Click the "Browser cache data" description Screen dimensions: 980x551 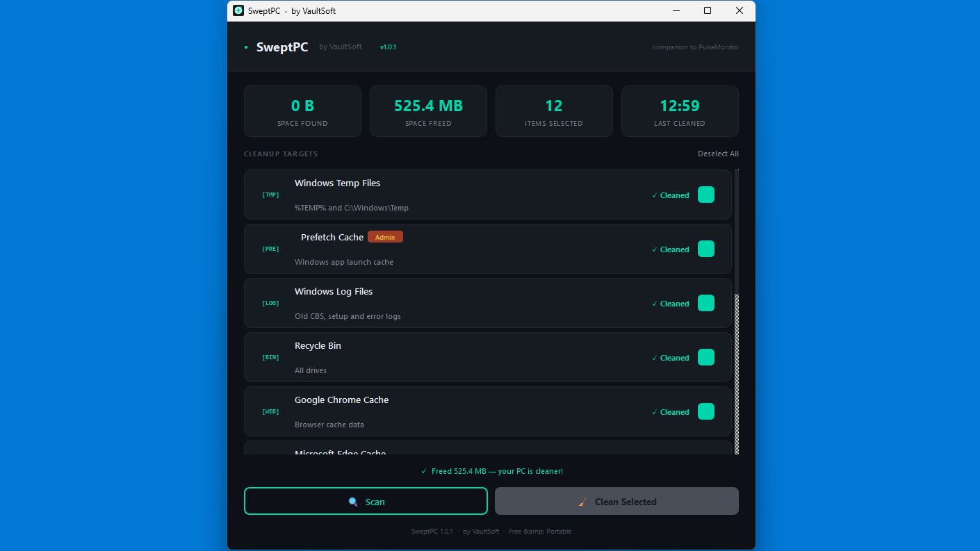pyautogui.click(x=329, y=425)
